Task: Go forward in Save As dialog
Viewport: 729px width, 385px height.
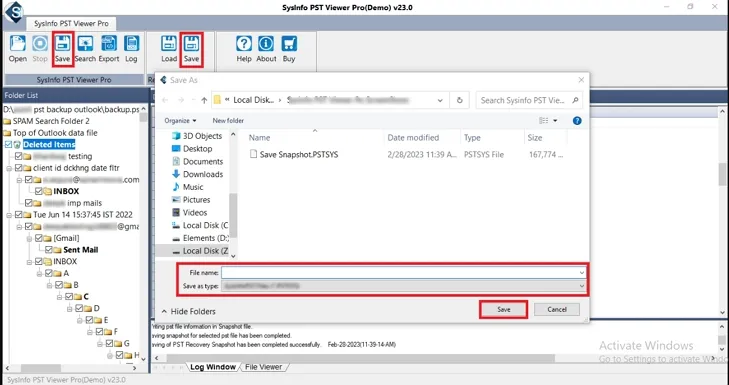Action: [x=181, y=100]
